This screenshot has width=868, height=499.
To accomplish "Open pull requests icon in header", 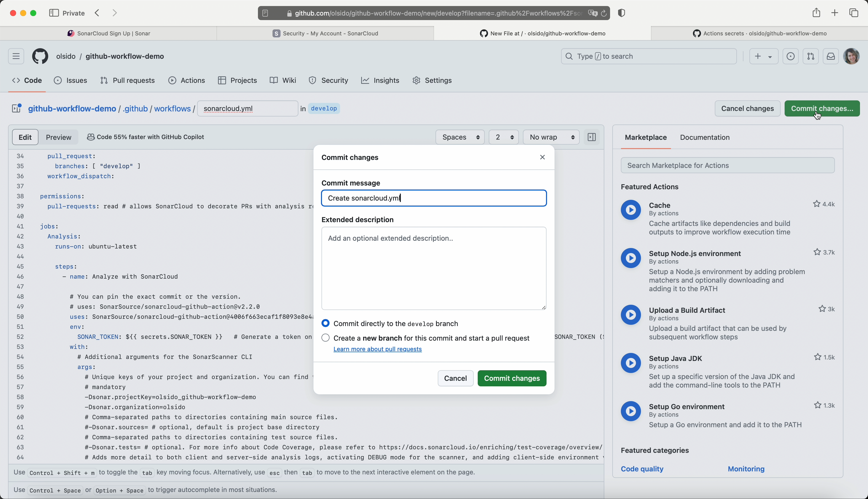I will (811, 56).
